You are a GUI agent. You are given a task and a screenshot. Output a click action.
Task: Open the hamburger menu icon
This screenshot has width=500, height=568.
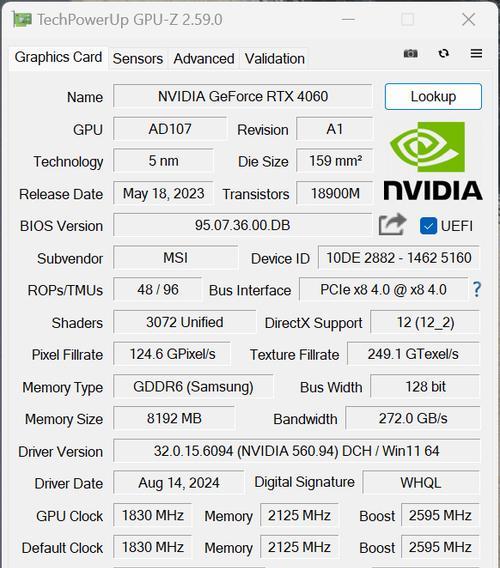tap(476, 54)
